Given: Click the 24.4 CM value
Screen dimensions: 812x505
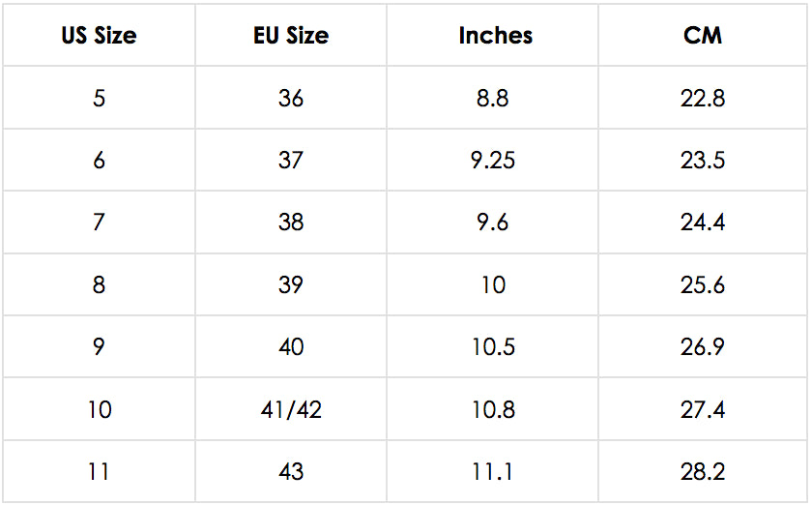Looking at the screenshot, I should click(x=702, y=223).
